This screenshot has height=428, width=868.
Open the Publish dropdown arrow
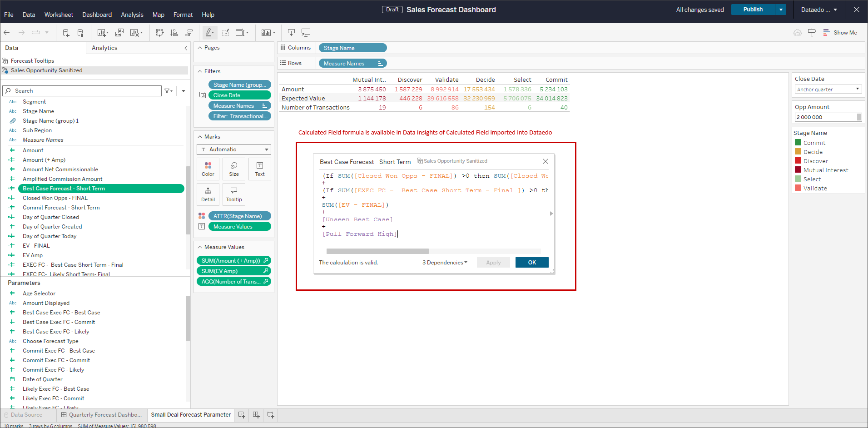(x=781, y=10)
